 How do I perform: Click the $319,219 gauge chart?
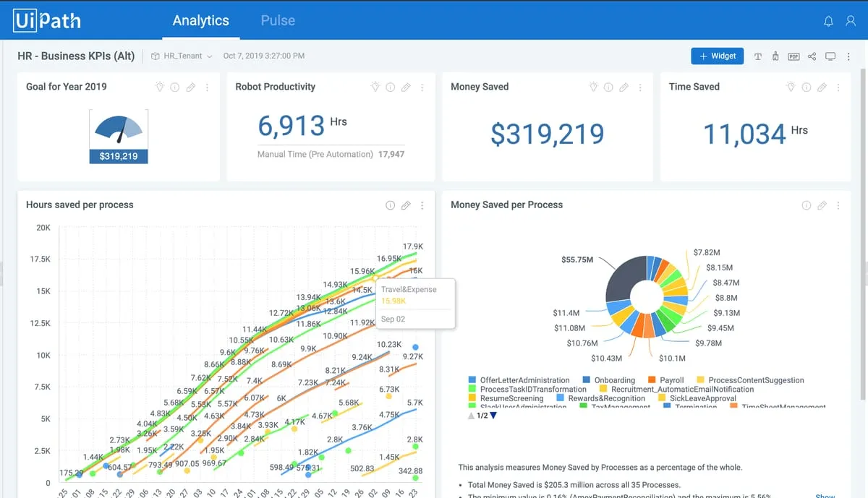pos(119,136)
